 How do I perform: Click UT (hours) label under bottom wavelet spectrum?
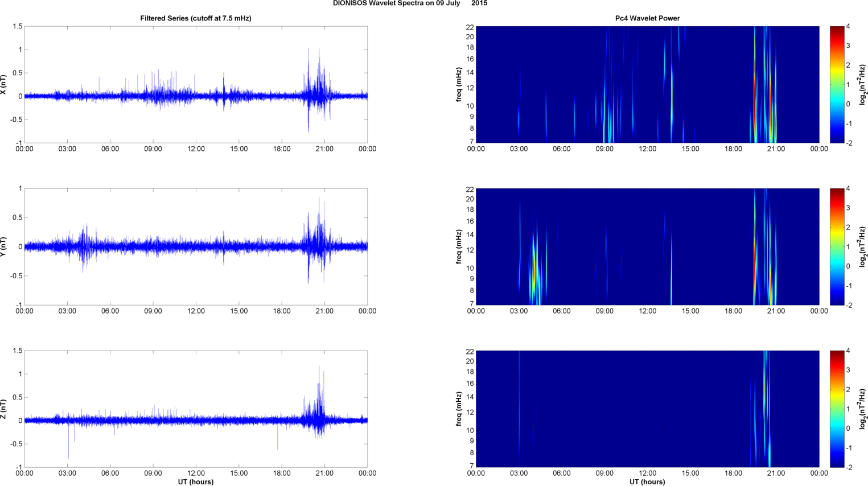[647, 482]
